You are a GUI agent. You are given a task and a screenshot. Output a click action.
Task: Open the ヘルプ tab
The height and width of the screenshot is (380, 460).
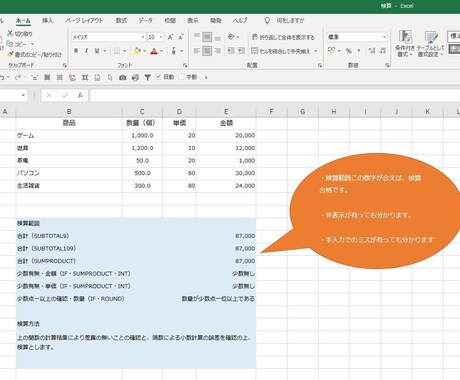click(x=240, y=21)
